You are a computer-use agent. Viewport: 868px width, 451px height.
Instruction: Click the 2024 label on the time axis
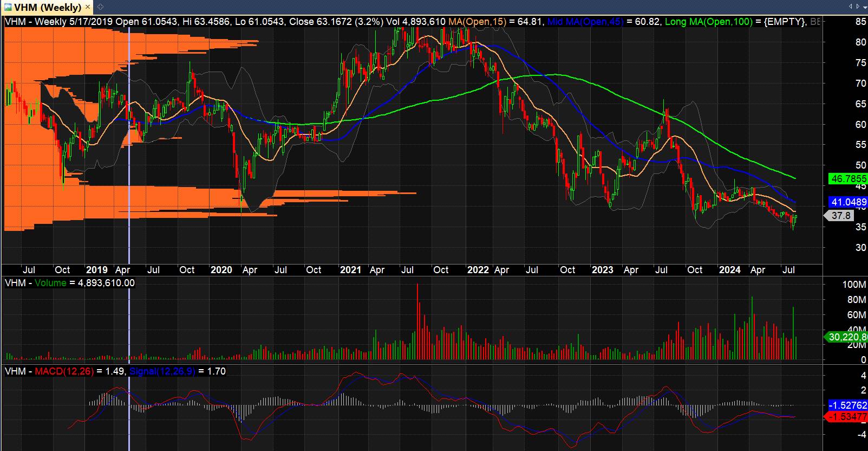(729, 270)
